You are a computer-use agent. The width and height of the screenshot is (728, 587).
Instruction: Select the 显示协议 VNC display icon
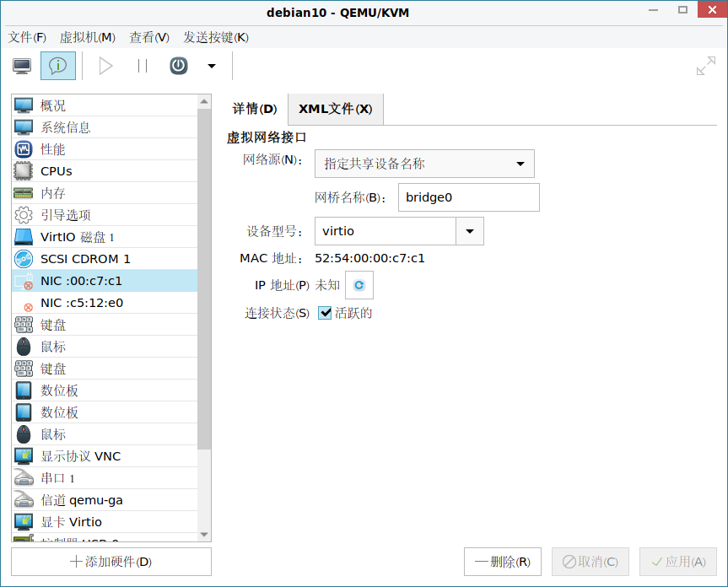24,456
